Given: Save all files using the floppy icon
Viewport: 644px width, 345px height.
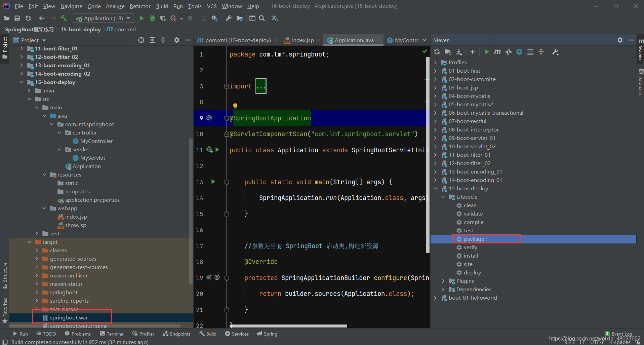Looking at the screenshot, I should [17, 18].
